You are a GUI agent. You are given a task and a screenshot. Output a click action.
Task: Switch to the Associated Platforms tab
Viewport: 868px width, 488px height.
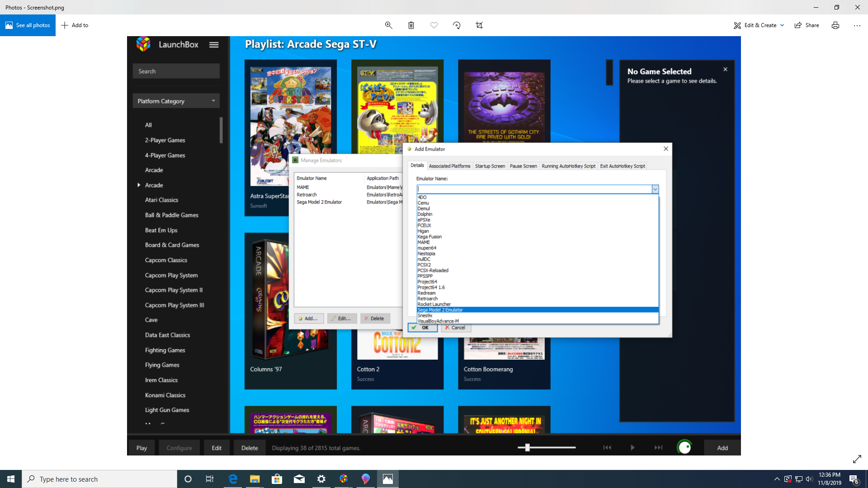click(x=449, y=166)
